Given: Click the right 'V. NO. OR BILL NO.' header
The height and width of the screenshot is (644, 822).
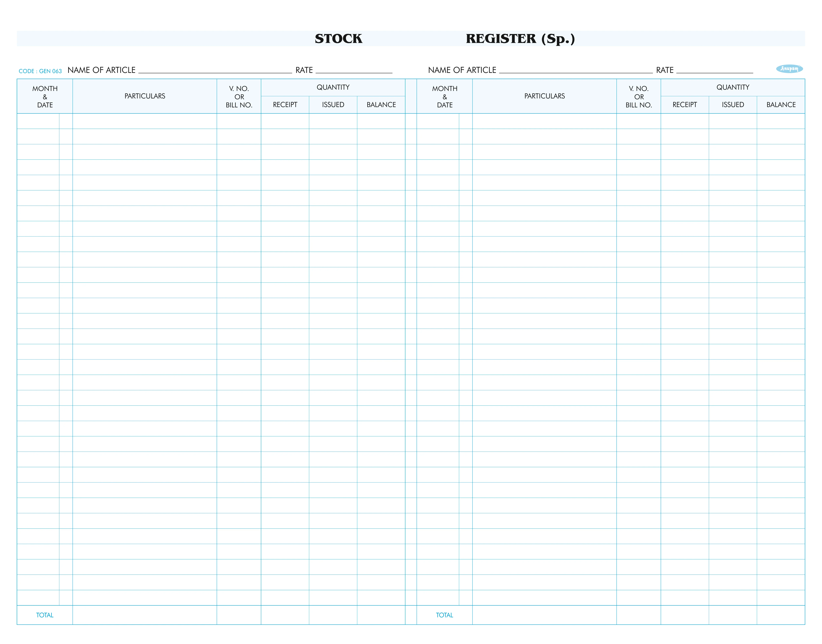Looking at the screenshot, I should point(639,96).
